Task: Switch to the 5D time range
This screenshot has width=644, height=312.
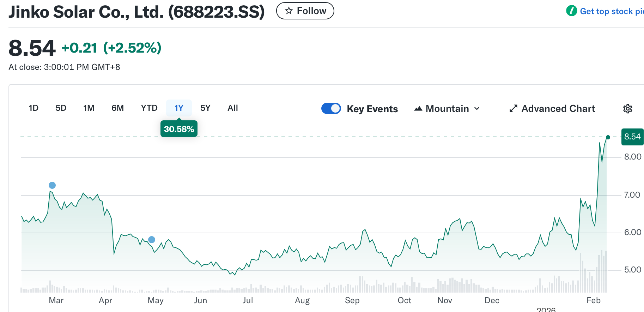Action: pyautogui.click(x=61, y=108)
